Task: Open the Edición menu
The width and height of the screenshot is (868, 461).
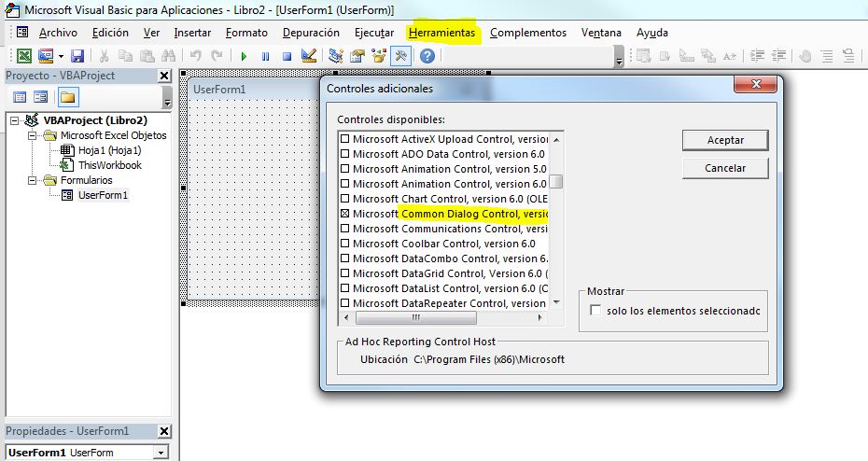Action: pyautogui.click(x=110, y=33)
